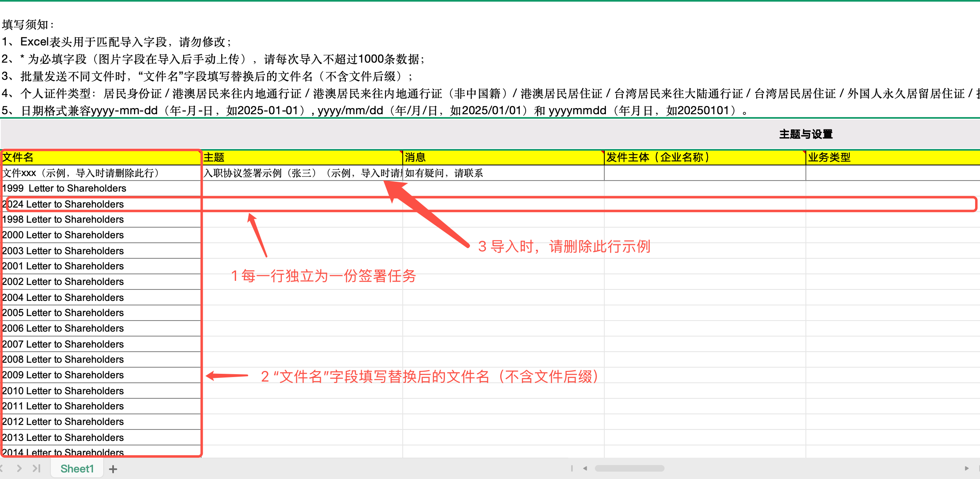This screenshot has height=479, width=980.
Task: Click the previous sheet navigation arrow
Action: [x=2, y=468]
